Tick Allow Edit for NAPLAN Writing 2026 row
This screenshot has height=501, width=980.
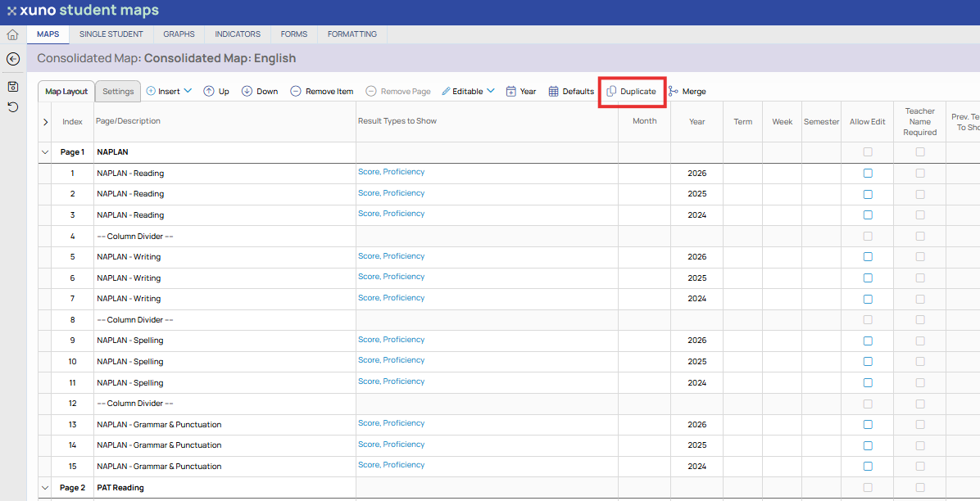point(868,257)
